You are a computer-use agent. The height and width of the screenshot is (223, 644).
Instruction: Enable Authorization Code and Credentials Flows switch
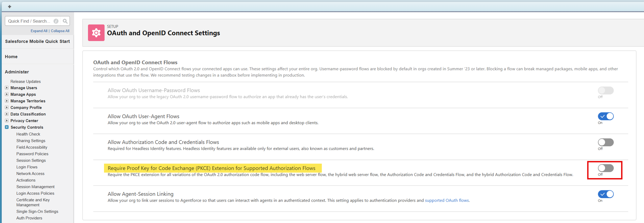point(606,142)
